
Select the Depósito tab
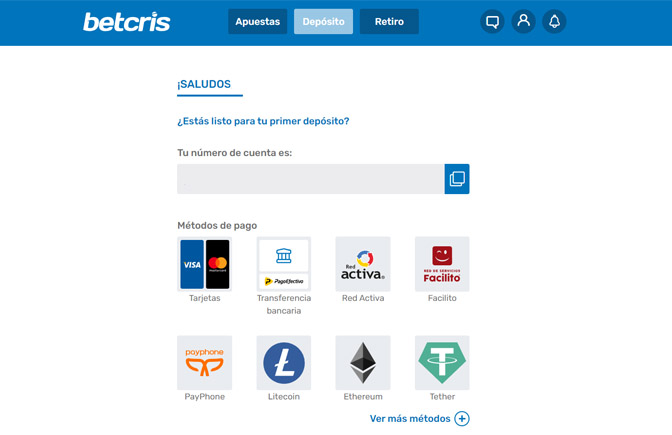coord(324,21)
